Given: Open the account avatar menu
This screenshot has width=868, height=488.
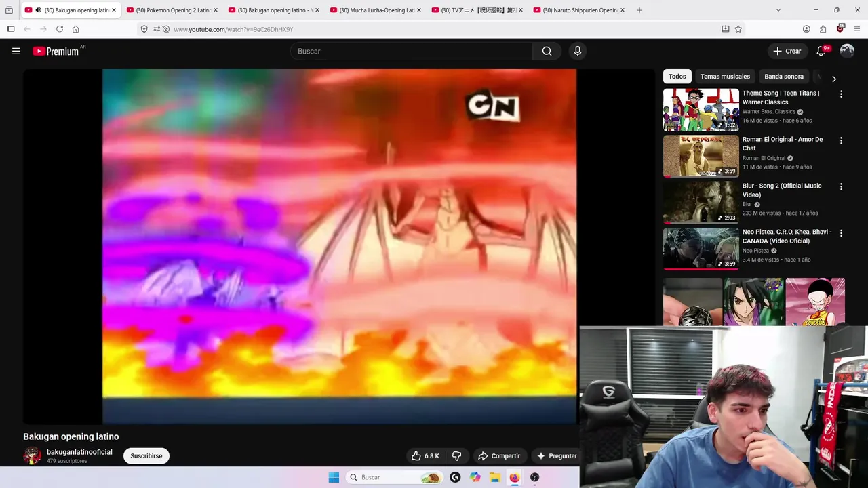Looking at the screenshot, I should coord(847,51).
